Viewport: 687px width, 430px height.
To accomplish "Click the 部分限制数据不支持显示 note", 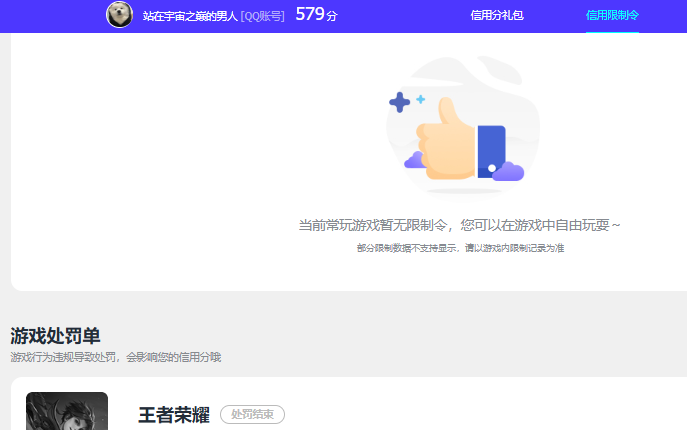I will pyautogui.click(x=460, y=248).
